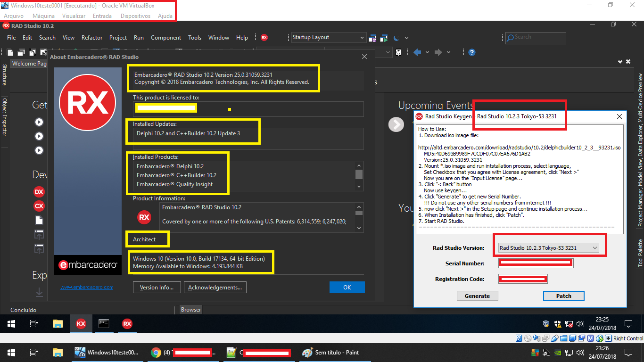The height and width of the screenshot is (362, 644).
Task: Open guest VM notification center icon
Action: pyautogui.click(x=628, y=324)
